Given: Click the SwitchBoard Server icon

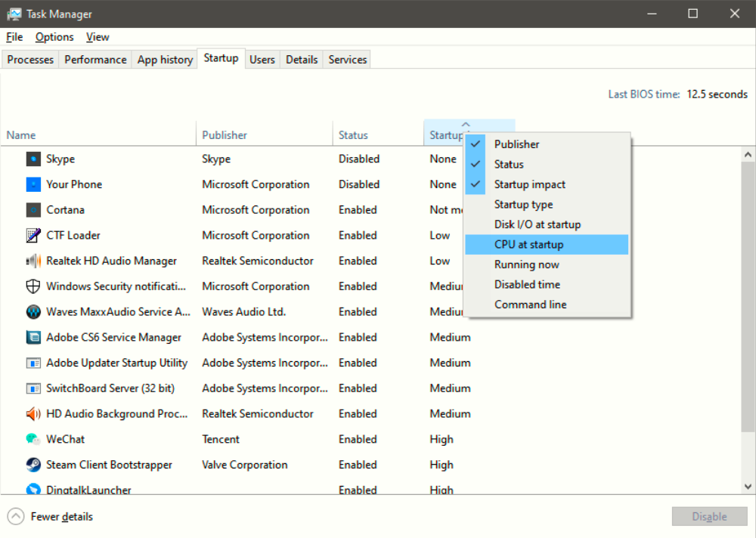Looking at the screenshot, I should 33,388.
